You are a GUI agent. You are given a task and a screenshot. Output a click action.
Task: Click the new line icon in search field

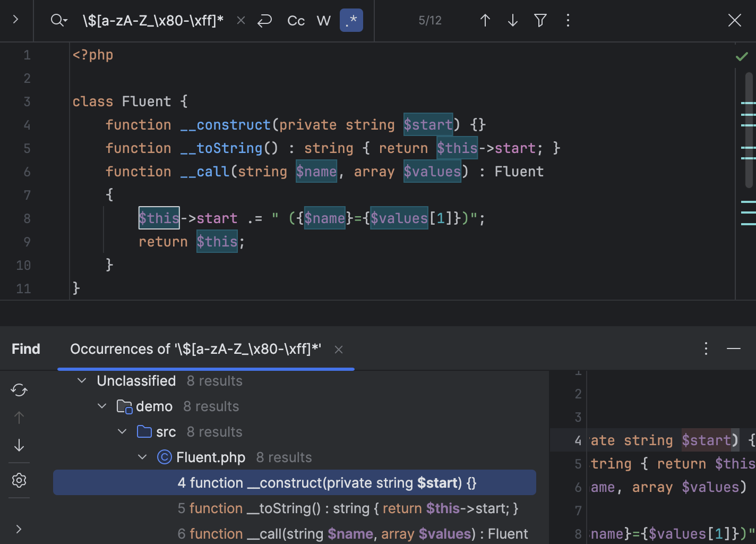(x=264, y=21)
